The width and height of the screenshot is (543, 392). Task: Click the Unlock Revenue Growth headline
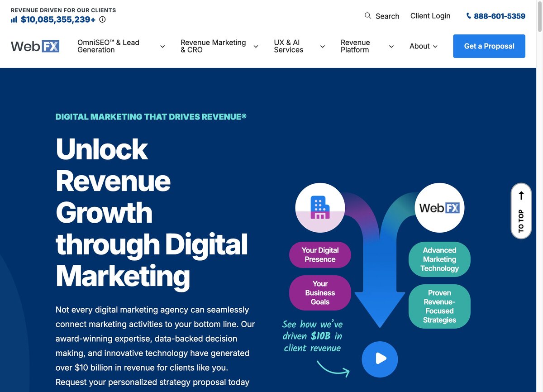pos(152,212)
